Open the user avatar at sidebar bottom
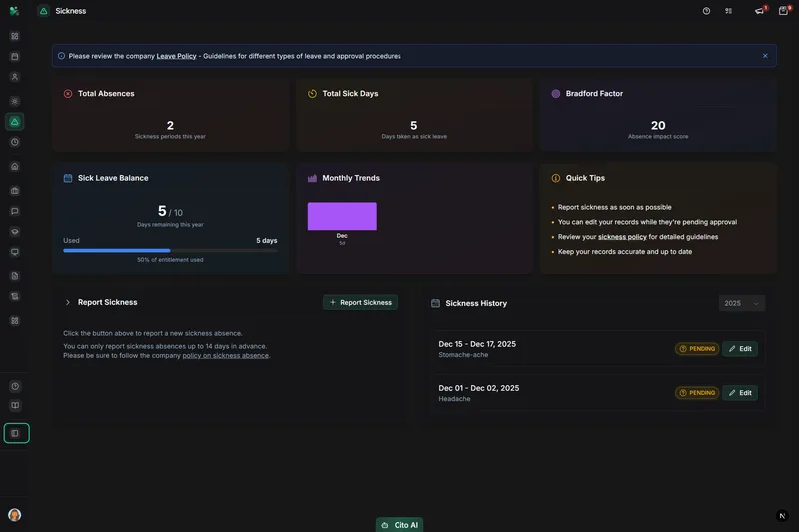 [15, 515]
